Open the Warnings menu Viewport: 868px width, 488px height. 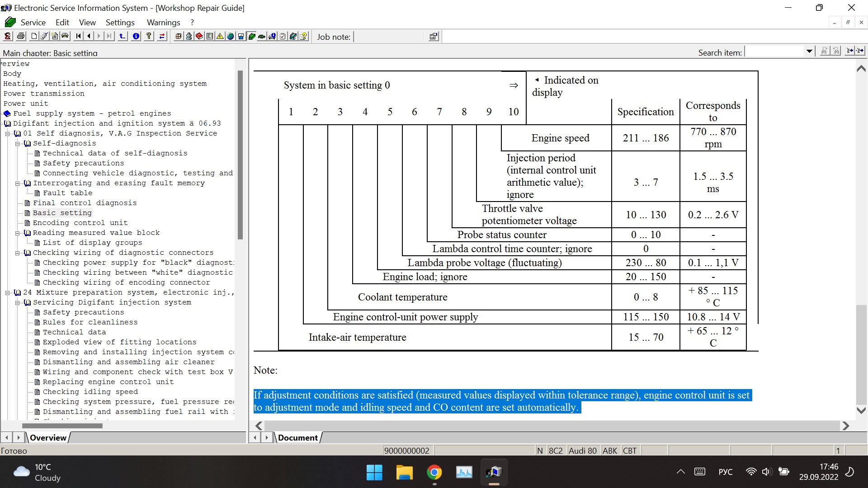click(163, 23)
